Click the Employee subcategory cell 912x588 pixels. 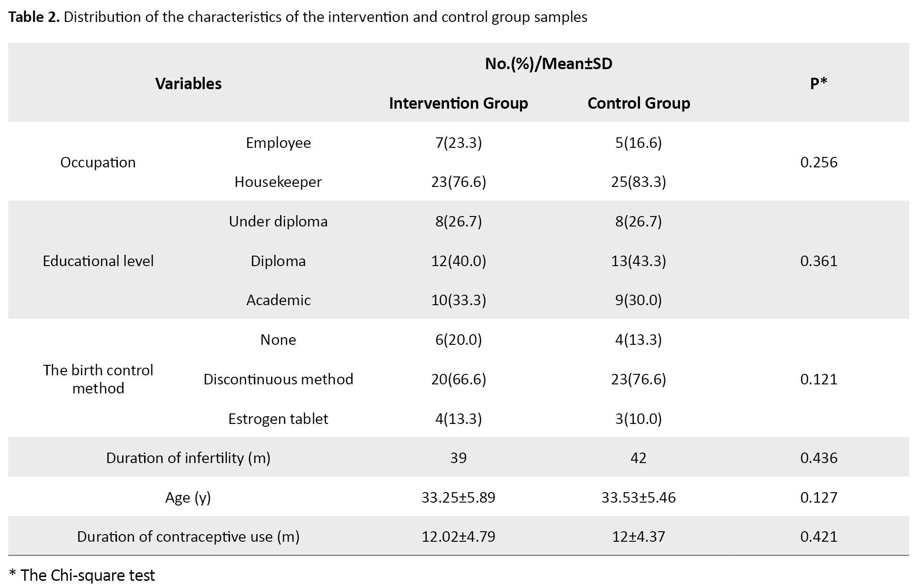coord(278,143)
